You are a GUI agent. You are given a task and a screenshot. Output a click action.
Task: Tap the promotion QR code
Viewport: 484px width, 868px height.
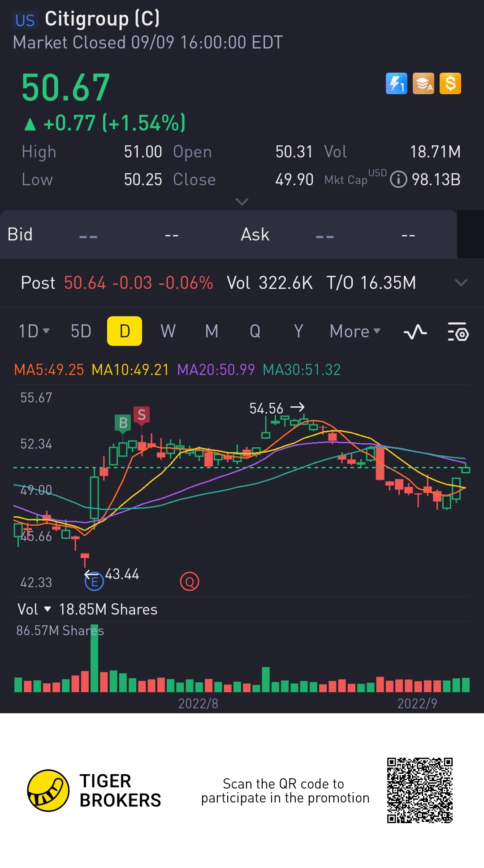(420, 790)
